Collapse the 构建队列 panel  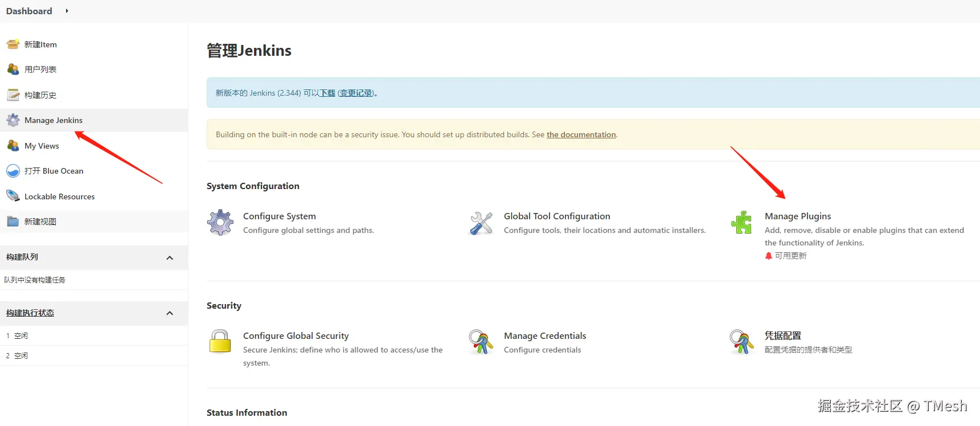170,258
